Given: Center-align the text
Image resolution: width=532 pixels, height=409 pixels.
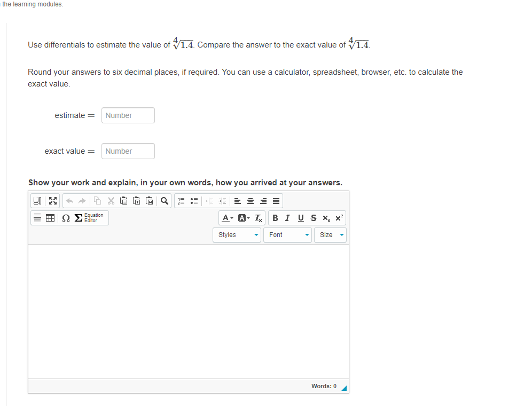Looking at the screenshot, I should click(251, 201).
